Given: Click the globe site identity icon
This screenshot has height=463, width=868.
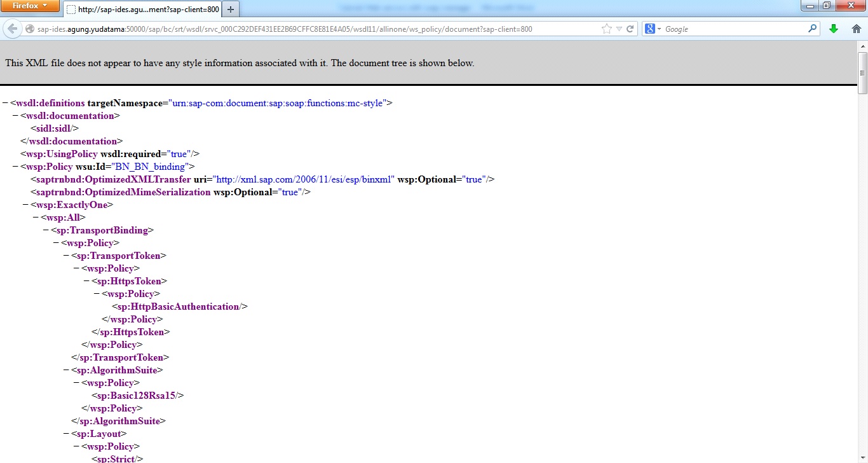Looking at the screenshot, I should tap(29, 29).
